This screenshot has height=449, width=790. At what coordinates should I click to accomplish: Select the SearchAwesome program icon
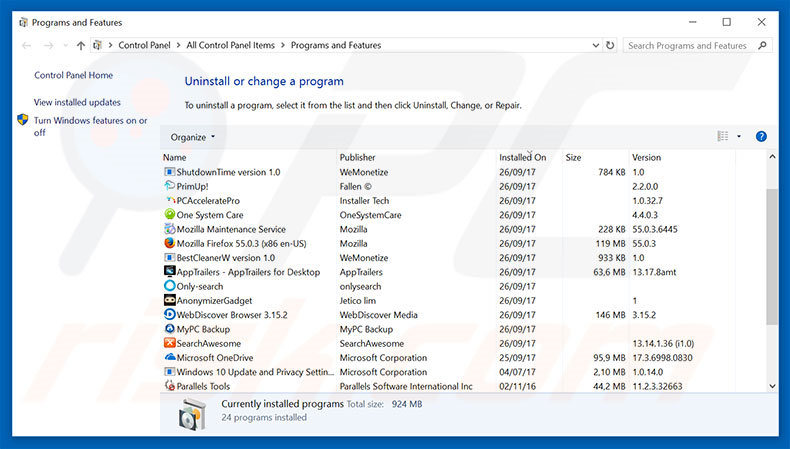[x=169, y=343]
